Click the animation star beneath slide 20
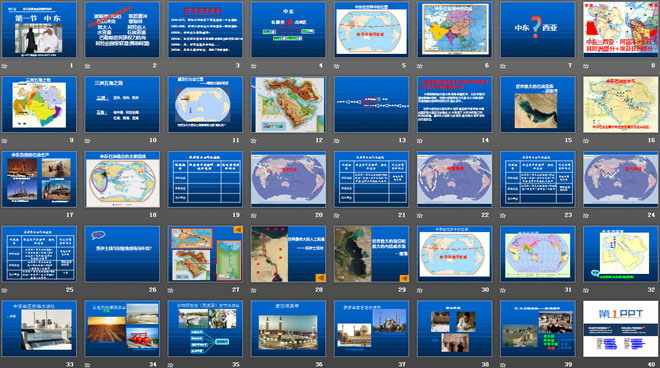The width and height of the screenshot is (660, 368). (254, 215)
